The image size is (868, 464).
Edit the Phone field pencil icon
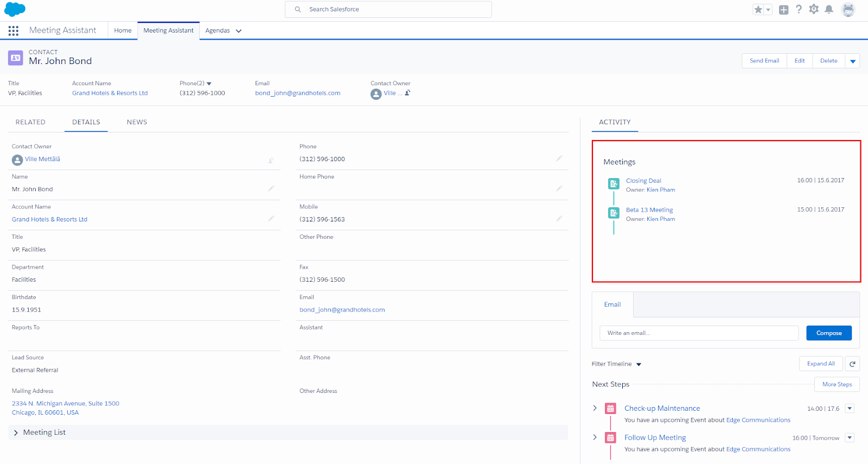pos(559,158)
